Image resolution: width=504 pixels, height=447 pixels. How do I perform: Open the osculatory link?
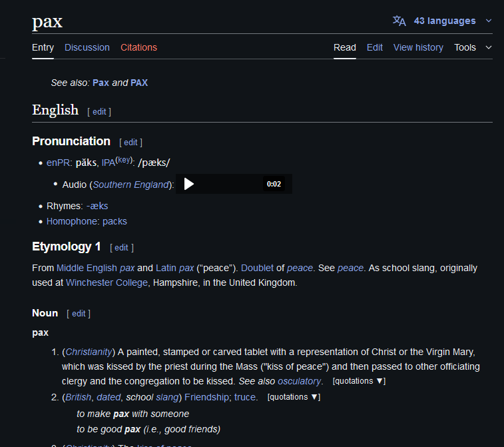point(299,382)
